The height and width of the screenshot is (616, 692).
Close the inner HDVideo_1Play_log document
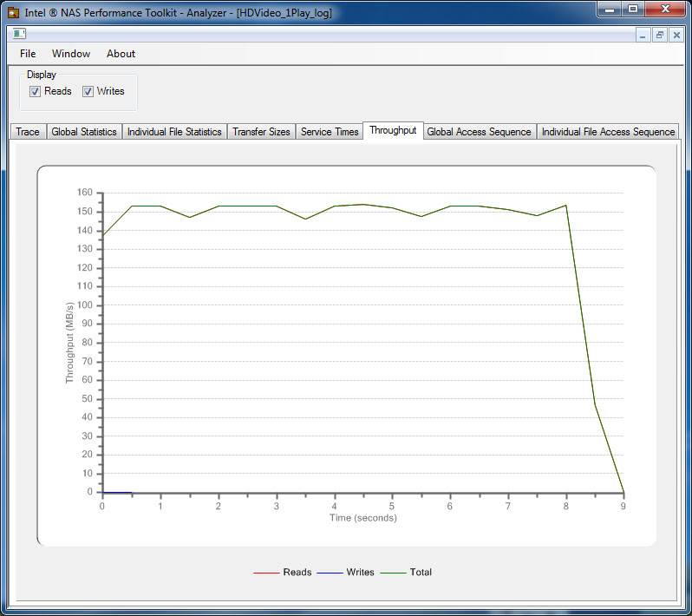point(676,35)
